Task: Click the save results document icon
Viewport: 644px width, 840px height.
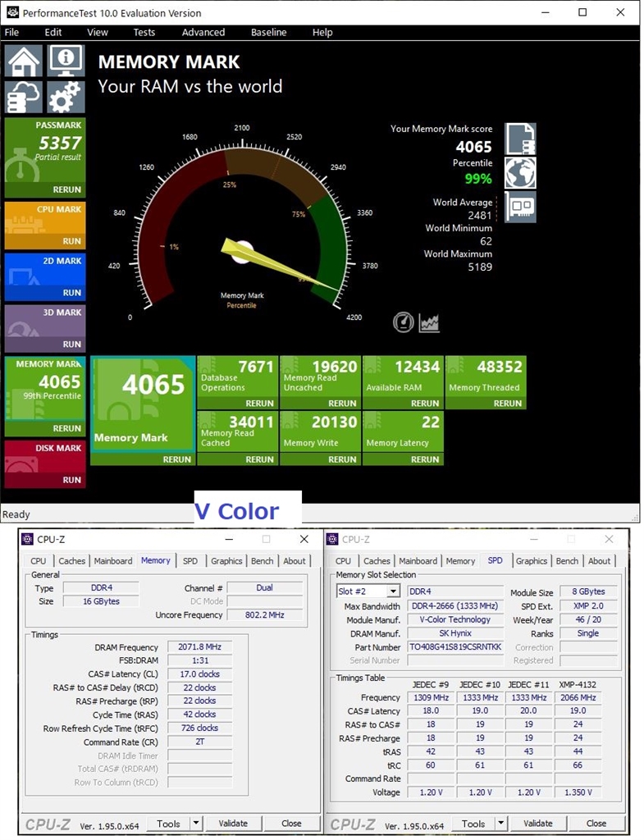Action: 520,139
